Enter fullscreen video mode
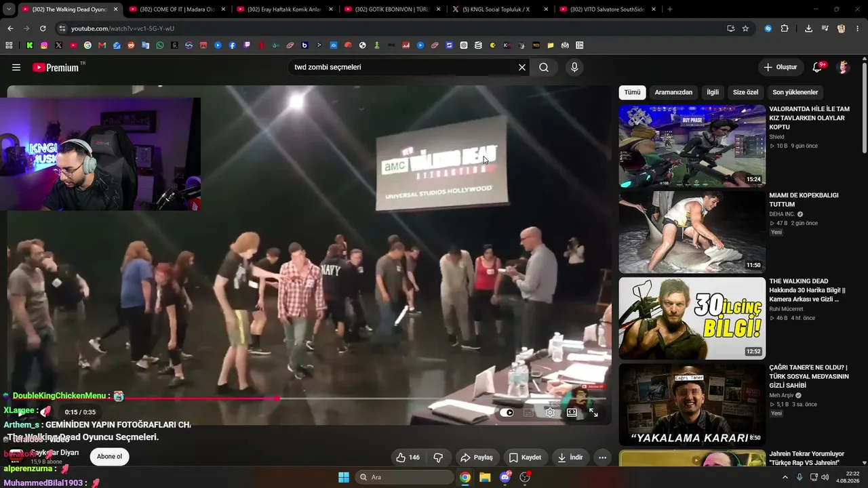 pyautogui.click(x=593, y=412)
